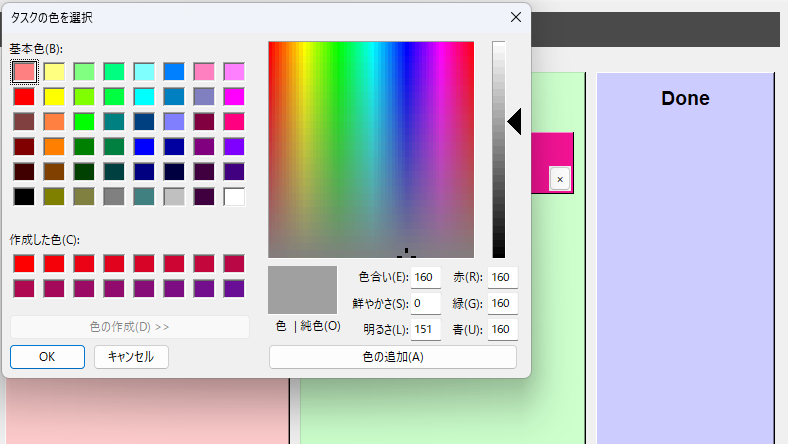Select the white basic color swatch
The width and height of the screenshot is (788, 444).
tap(234, 197)
